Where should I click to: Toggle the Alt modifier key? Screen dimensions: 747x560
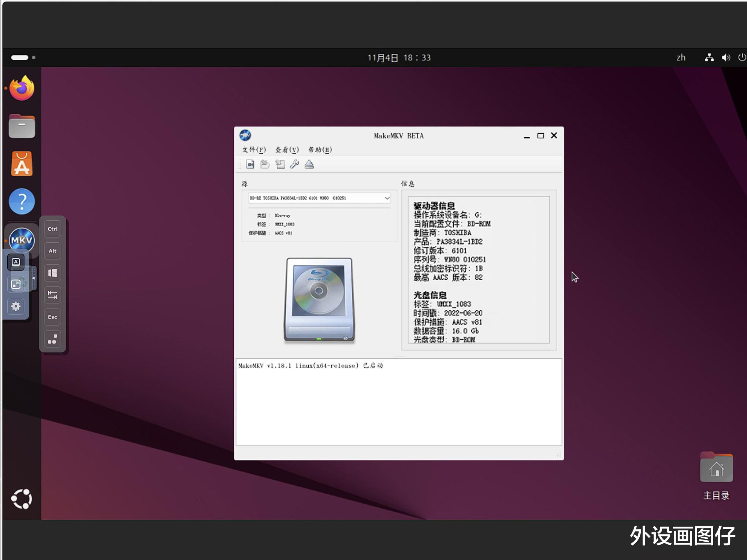tap(52, 251)
